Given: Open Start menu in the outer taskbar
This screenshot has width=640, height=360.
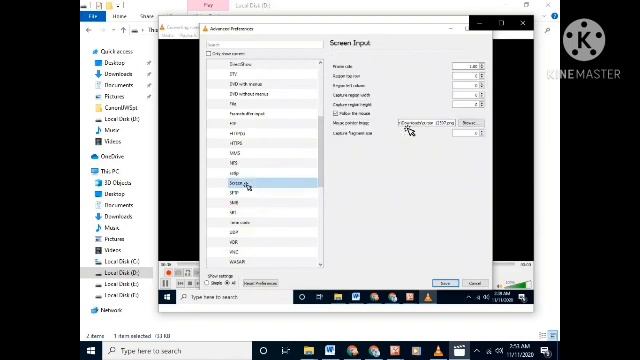Looking at the screenshot, I should (x=91, y=351).
